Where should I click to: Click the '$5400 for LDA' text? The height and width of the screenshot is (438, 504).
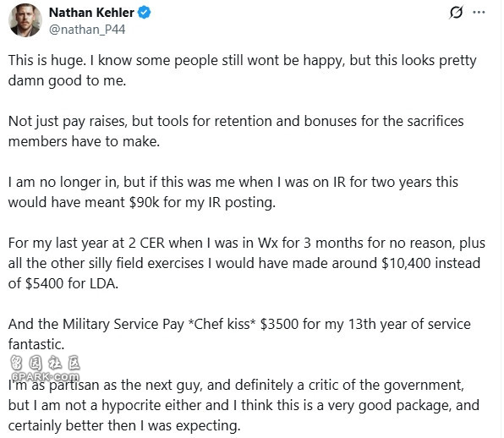click(71, 283)
